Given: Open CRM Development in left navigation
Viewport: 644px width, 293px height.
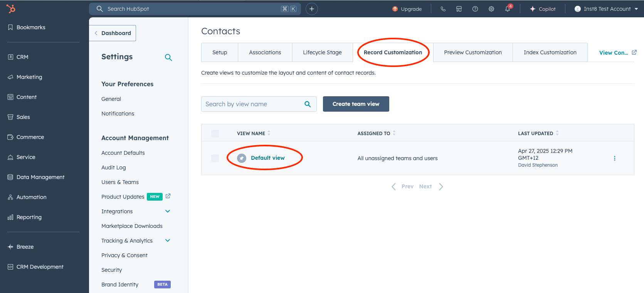Looking at the screenshot, I should point(35,267).
